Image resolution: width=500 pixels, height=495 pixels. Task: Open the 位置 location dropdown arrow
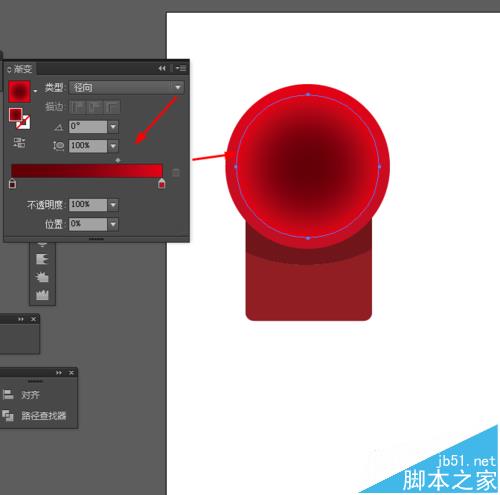tap(113, 224)
